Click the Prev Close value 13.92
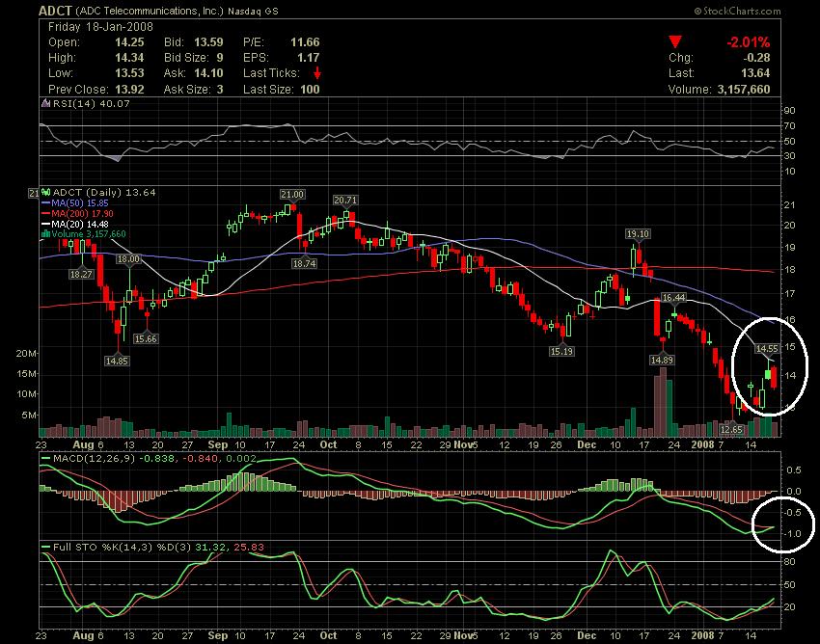The height and width of the screenshot is (644, 820). [x=129, y=90]
